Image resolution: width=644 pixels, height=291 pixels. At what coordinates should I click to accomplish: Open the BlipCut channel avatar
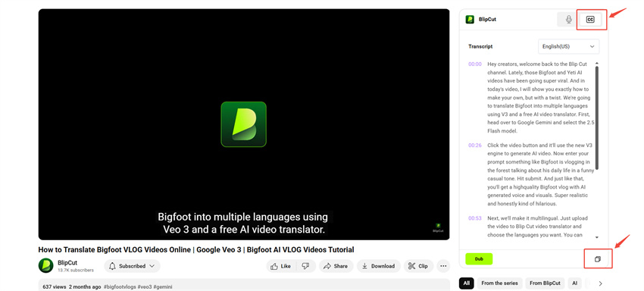pyautogui.click(x=46, y=265)
